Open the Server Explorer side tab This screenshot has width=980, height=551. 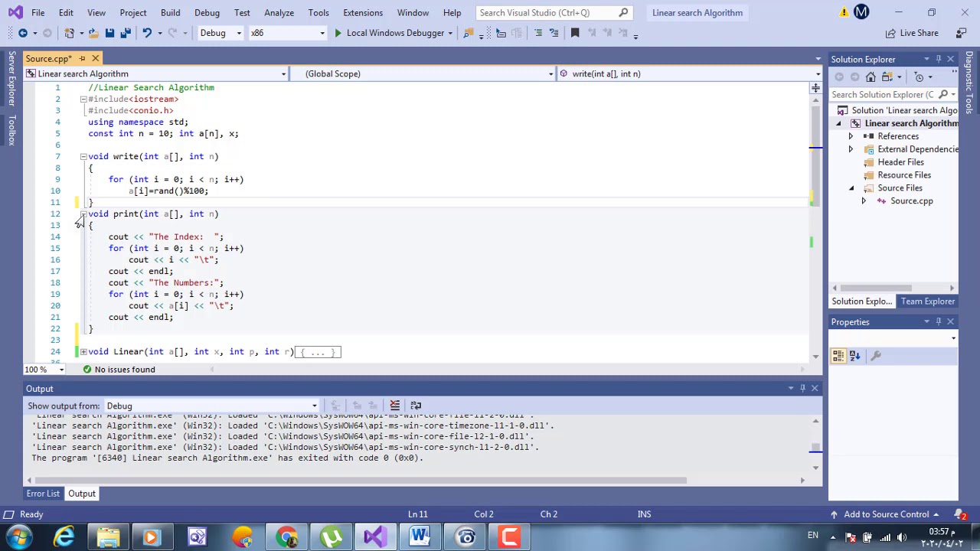(x=11, y=80)
